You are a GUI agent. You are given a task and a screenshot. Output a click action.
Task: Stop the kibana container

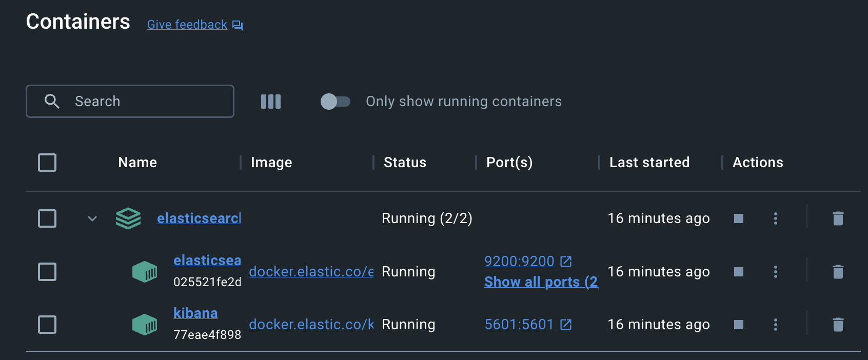739,325
